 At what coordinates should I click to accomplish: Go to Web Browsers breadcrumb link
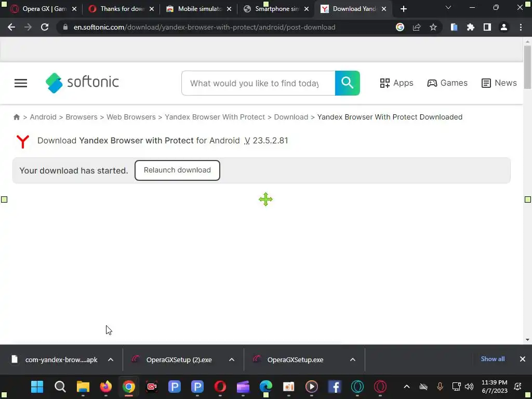131,117
